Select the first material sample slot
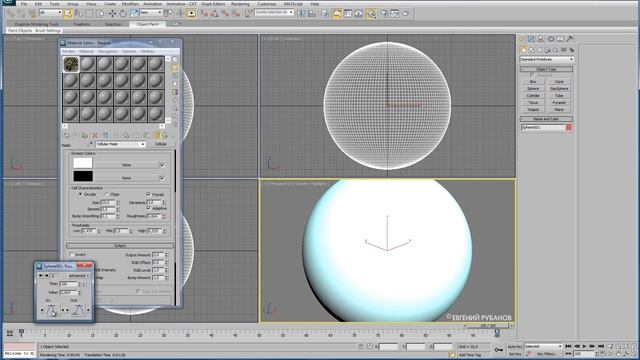The width and height of the screenshot is (640, 360). pyautogui.click(x=71, y=64)
